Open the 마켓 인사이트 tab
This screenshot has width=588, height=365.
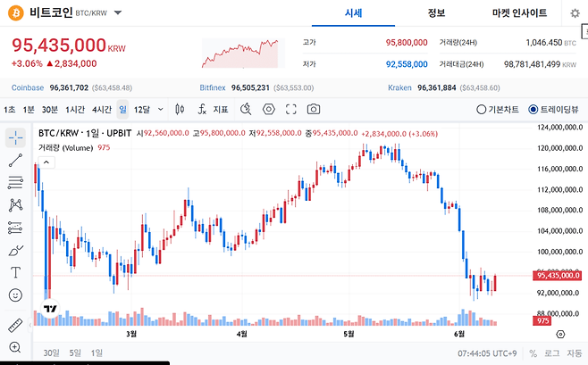coord(519,13)
